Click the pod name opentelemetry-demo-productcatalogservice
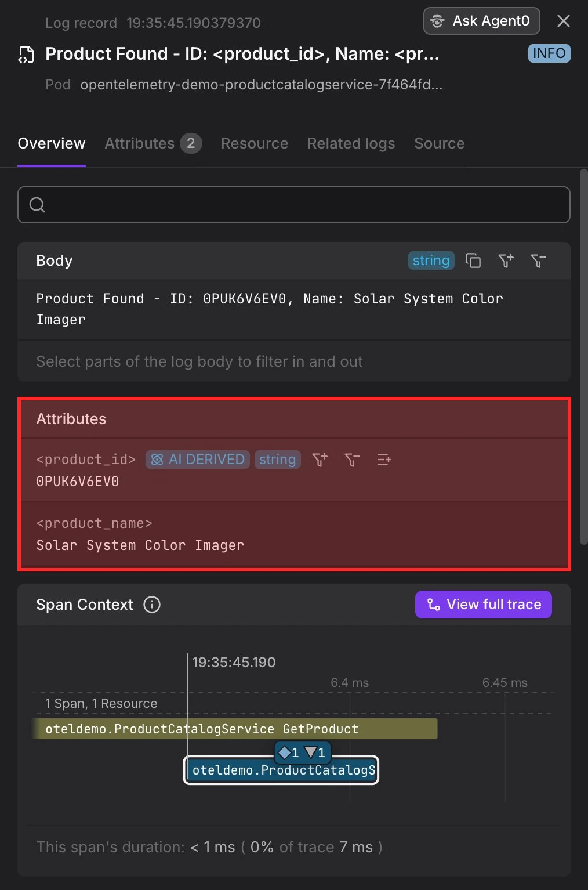 [x=261, y=85]
